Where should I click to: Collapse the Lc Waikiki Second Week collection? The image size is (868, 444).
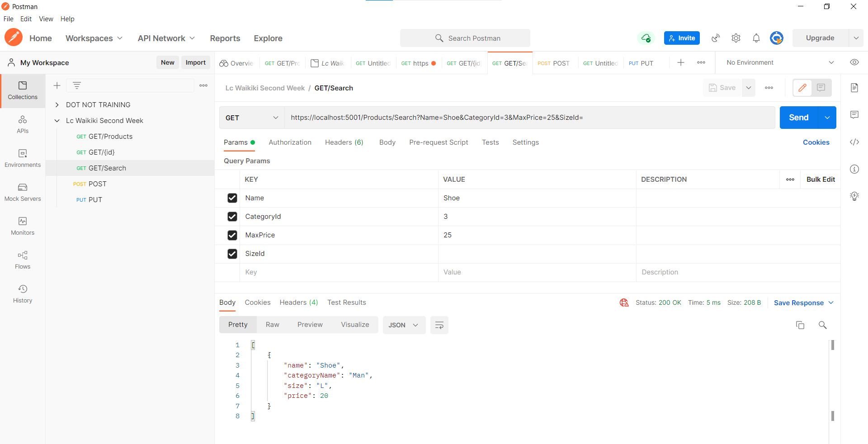[x=57, y=120]
